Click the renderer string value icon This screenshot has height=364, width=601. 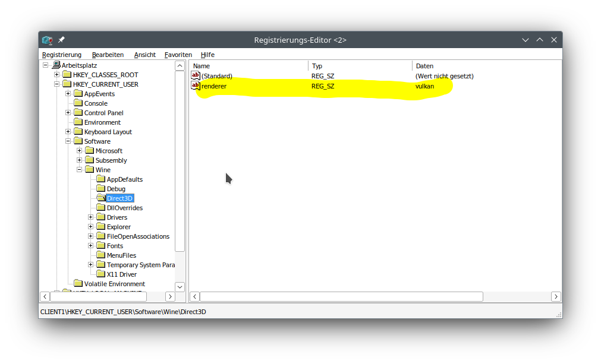(196, 86)
